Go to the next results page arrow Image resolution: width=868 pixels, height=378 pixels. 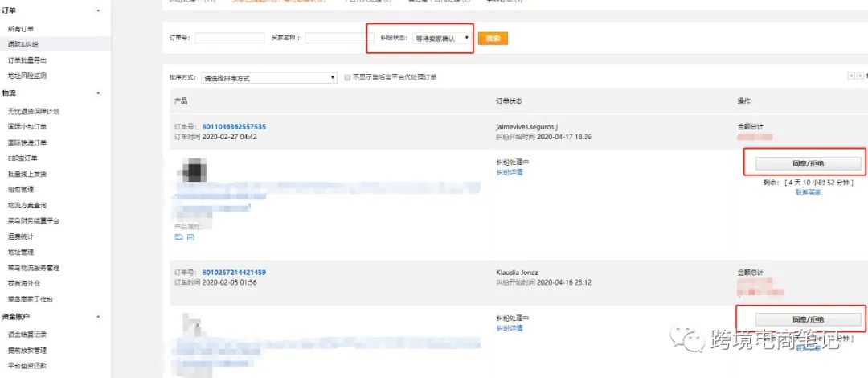860,76
